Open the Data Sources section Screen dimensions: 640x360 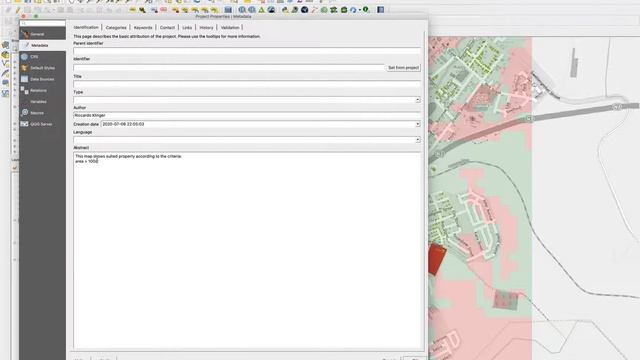pos(42,79)
